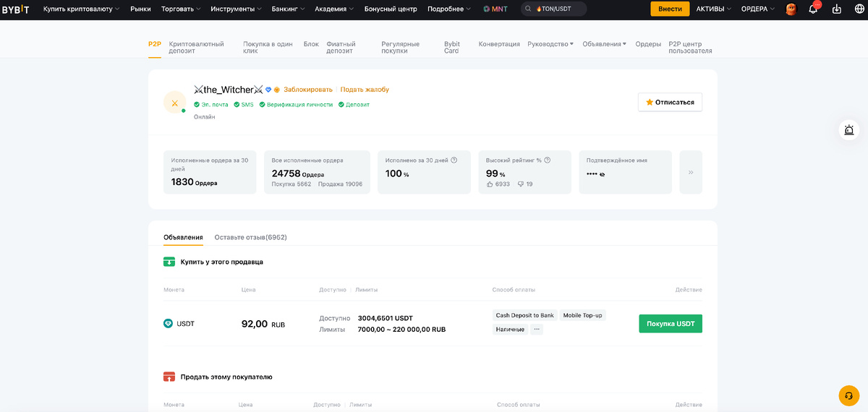The image size is (868, 412).
Task: Click help icon beside Исполнено за 30 дней
Action: (x=454, y=160)
